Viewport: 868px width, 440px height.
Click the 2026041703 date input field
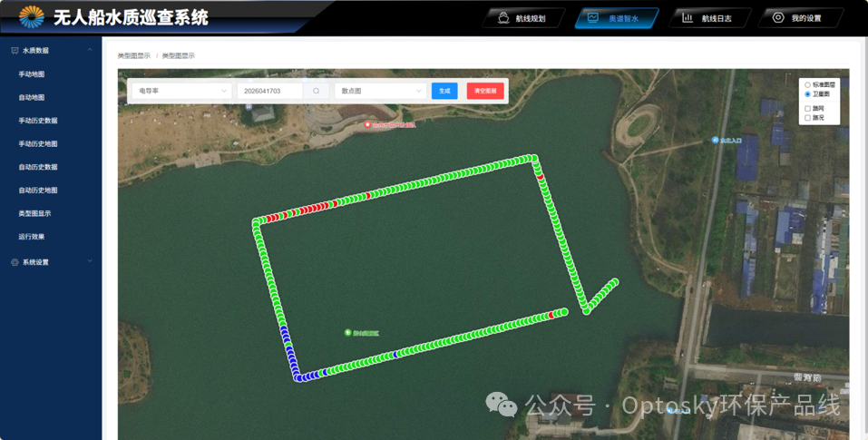coord(270,91)
